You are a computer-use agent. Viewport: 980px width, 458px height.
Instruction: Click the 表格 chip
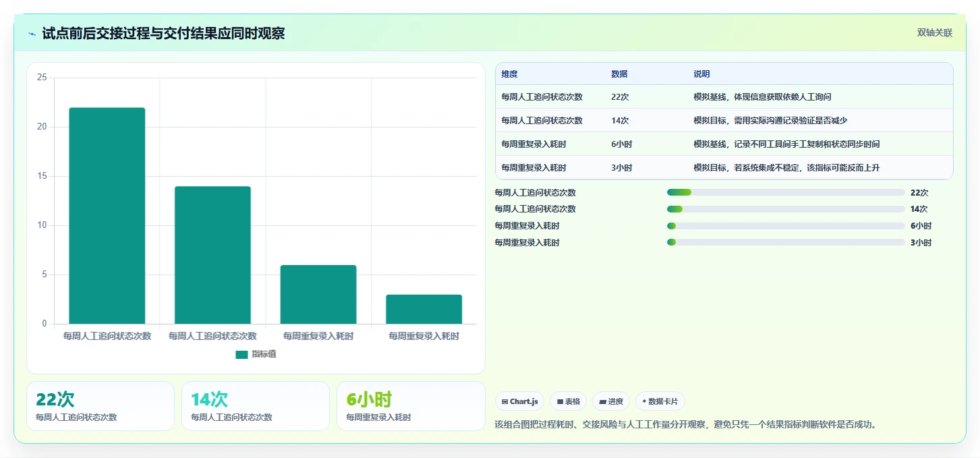click(x=569, y=401)
